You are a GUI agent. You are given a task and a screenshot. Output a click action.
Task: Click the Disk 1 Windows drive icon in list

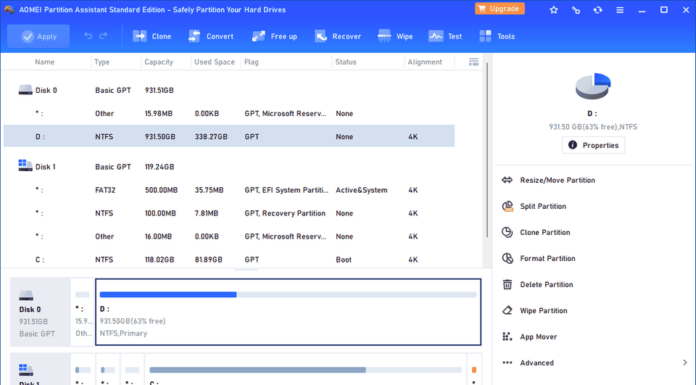point(25,166)
